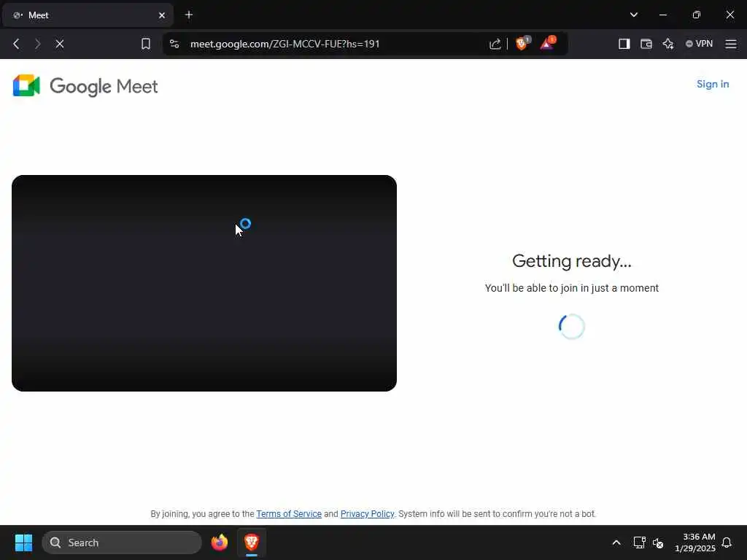Screen dimensions: 747x560
Task: Open Firefox from the taskbar
Action: pyautogui.click(x=219, y=542)
